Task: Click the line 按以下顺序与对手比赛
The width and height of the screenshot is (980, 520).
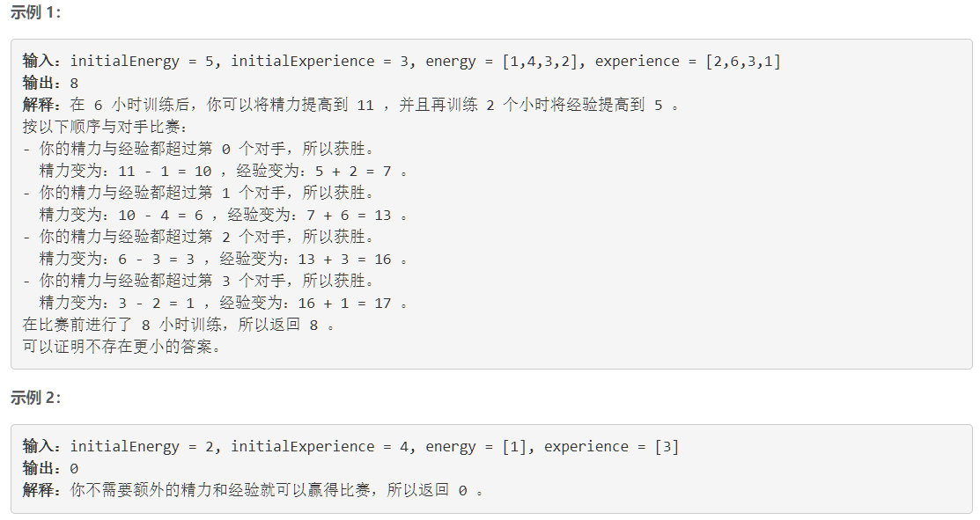Action: pos(104,127)
